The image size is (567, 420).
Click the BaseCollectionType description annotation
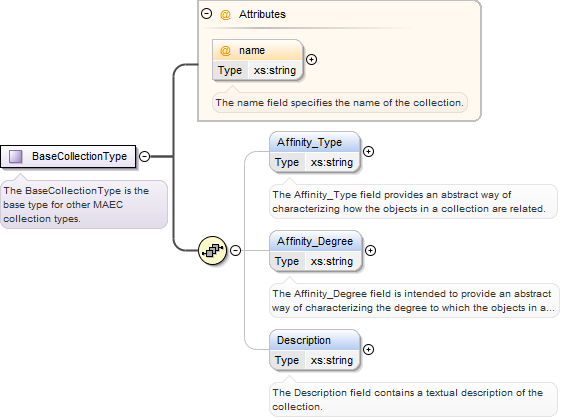click(84, 205)
